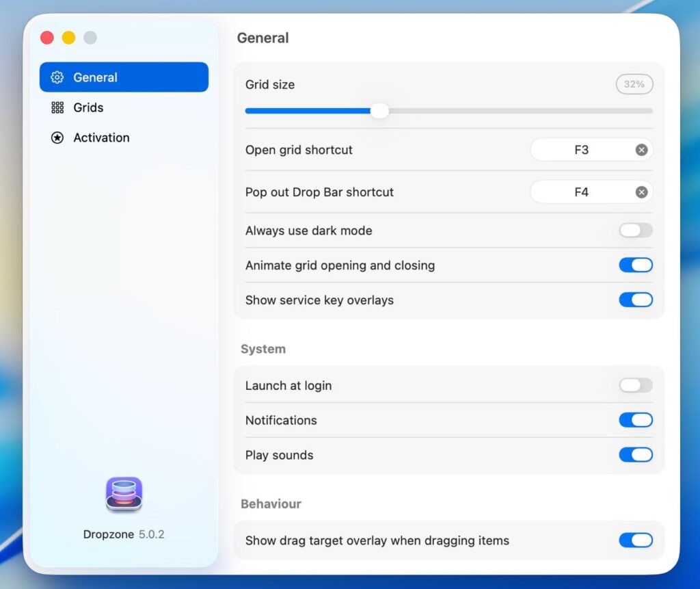Toggle Show drag target overlay setting

pyautogui.click(x=636, y=540)
